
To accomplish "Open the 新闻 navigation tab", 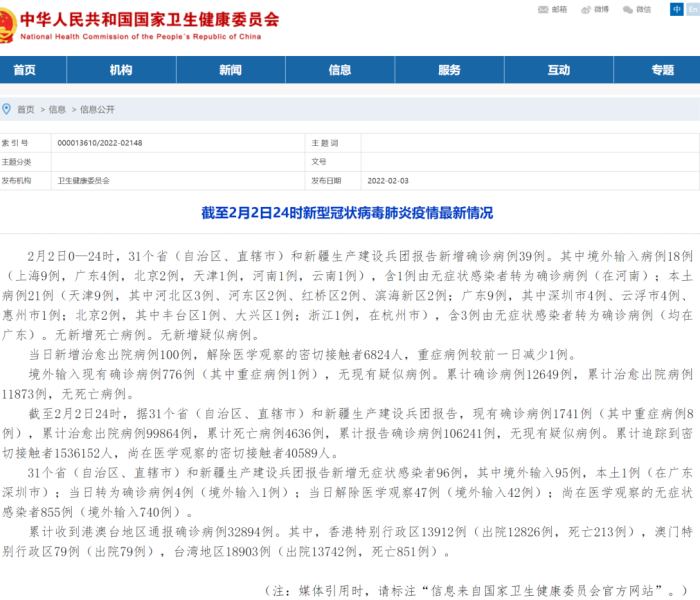I will (230, 70).
